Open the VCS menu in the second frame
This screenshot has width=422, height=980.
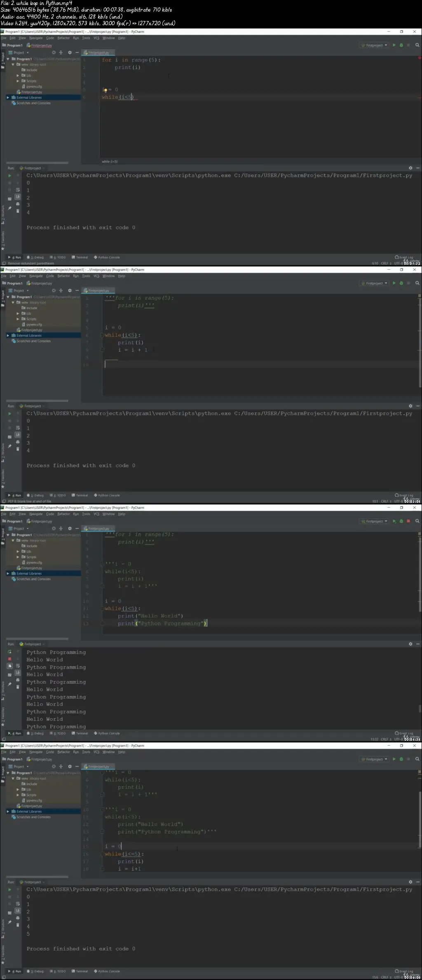[96, 276]
